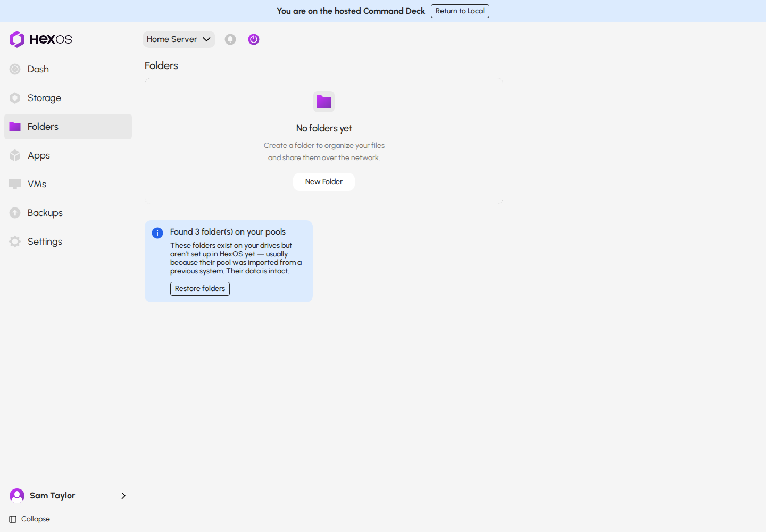Open the Home Server dropdown
The image size is (766, 532).
(x=179, y=39)
